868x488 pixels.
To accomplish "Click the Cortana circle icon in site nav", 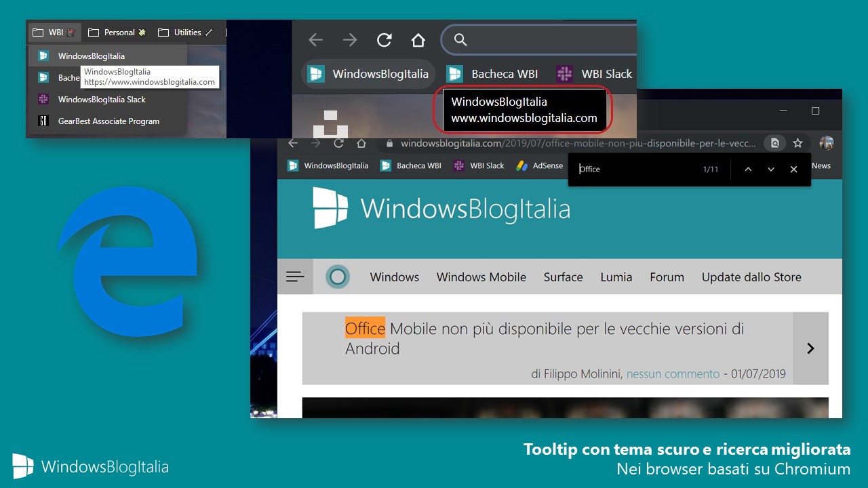I will (338, 277).
